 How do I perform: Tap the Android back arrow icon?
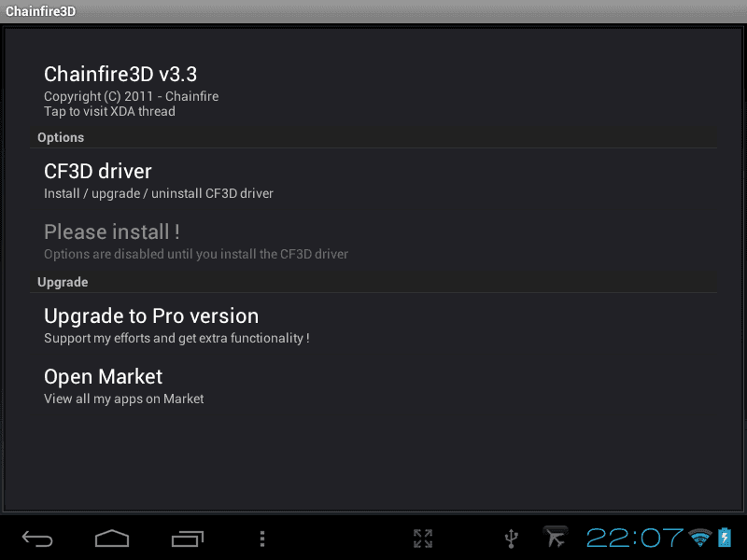37,539
